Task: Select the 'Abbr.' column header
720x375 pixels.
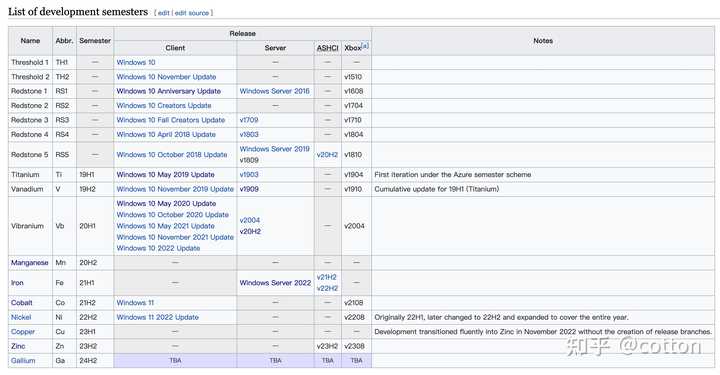Action: pos(64,40)
